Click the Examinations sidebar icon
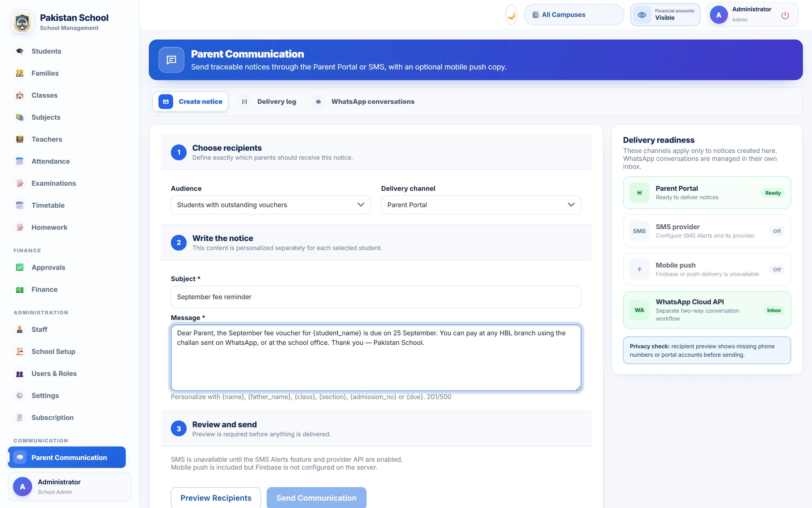This screenshot has width=812, height=508. click(x=20, y=183)
